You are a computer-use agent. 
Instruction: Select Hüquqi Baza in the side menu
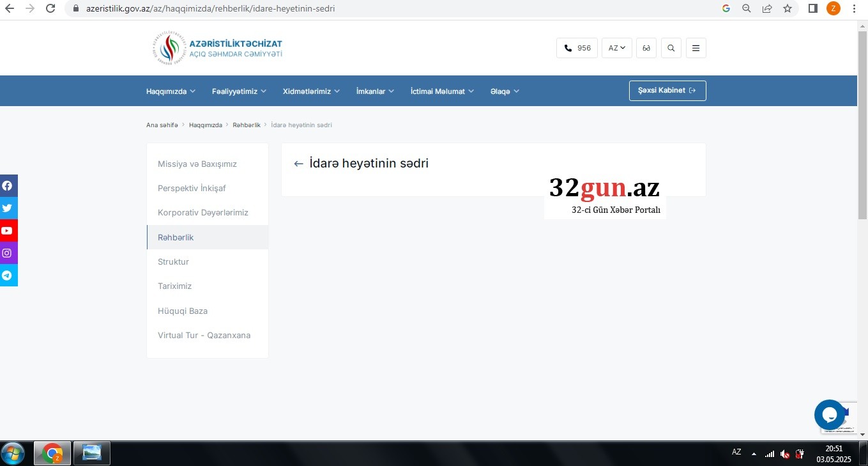coord(183,311)
